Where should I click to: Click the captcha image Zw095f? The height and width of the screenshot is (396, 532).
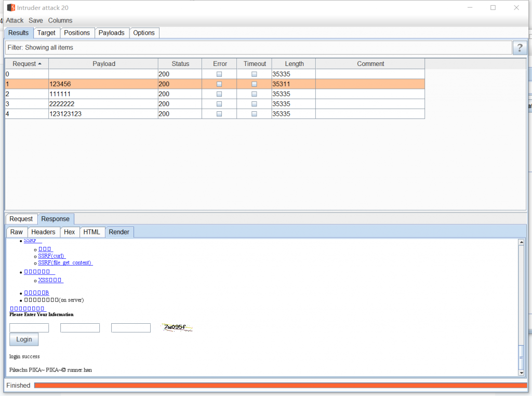[178, 327]
